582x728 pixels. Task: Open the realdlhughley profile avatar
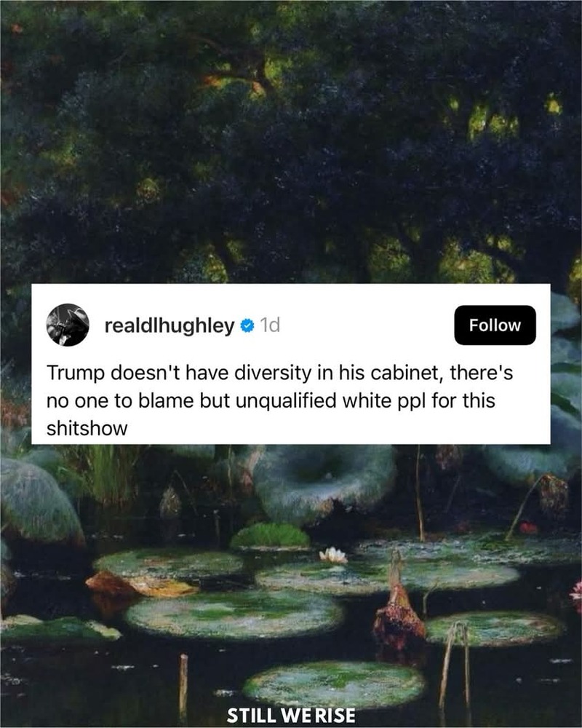68,325
